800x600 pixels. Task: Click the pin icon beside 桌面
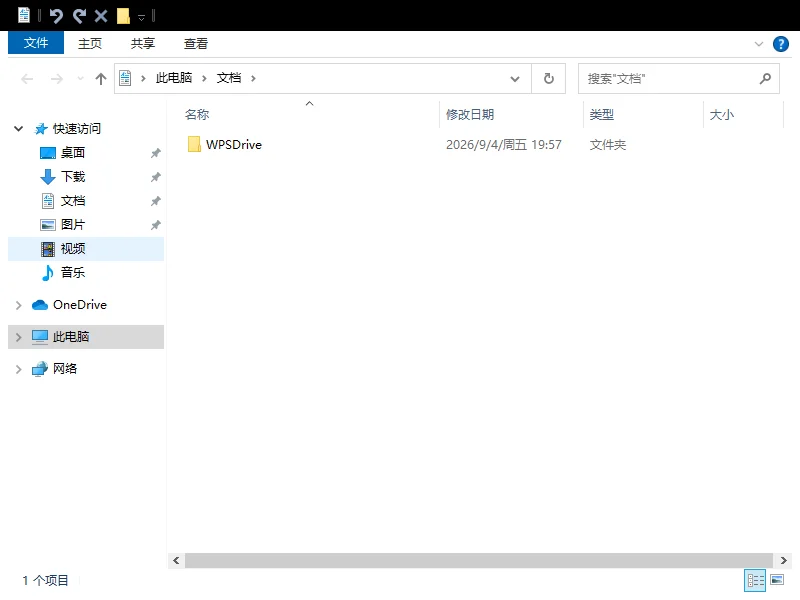[x=156, y=153]
